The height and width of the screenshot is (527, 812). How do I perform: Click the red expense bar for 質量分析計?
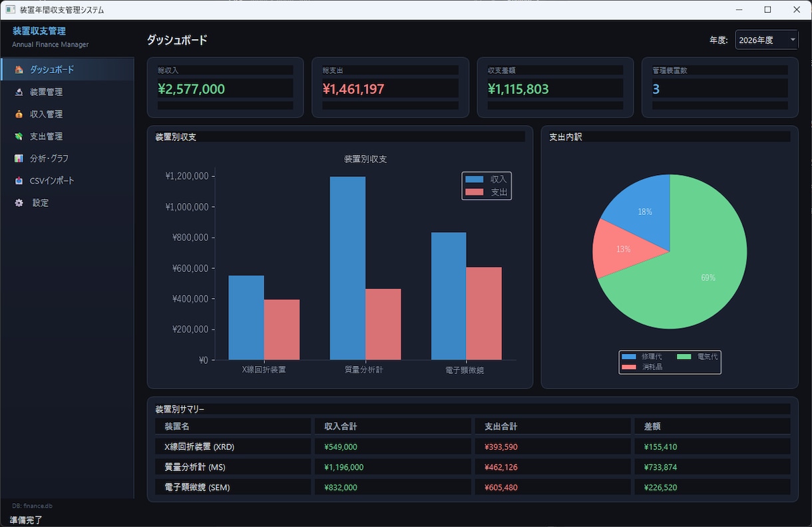[x=383, y=324]
